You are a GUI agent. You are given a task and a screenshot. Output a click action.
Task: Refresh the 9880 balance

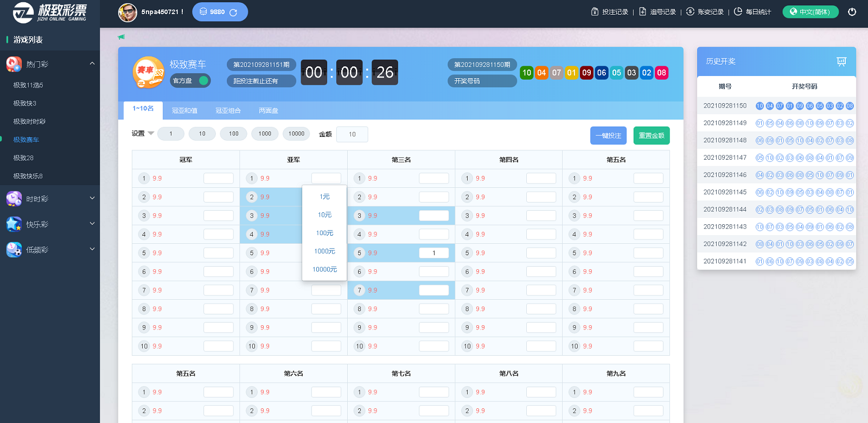233,12
